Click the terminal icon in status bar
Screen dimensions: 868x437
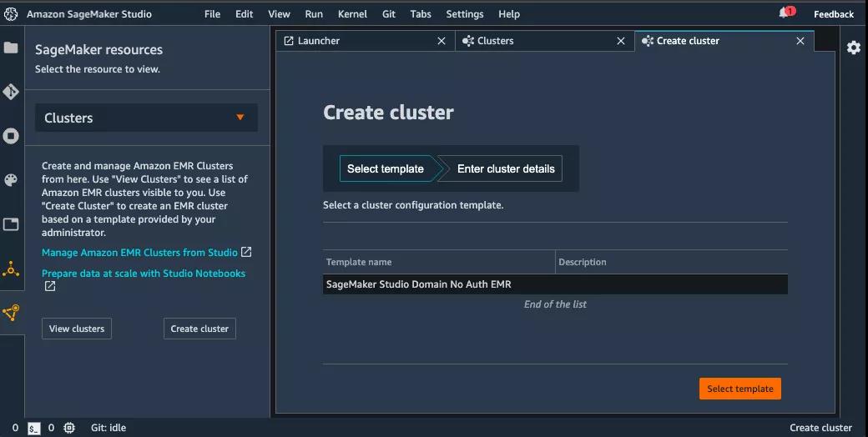(x=34, y=428)
